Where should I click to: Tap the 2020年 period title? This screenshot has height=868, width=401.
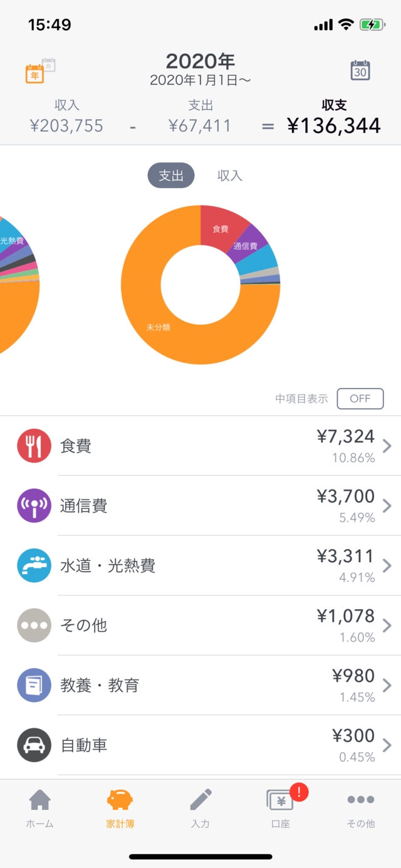point(200,61)
